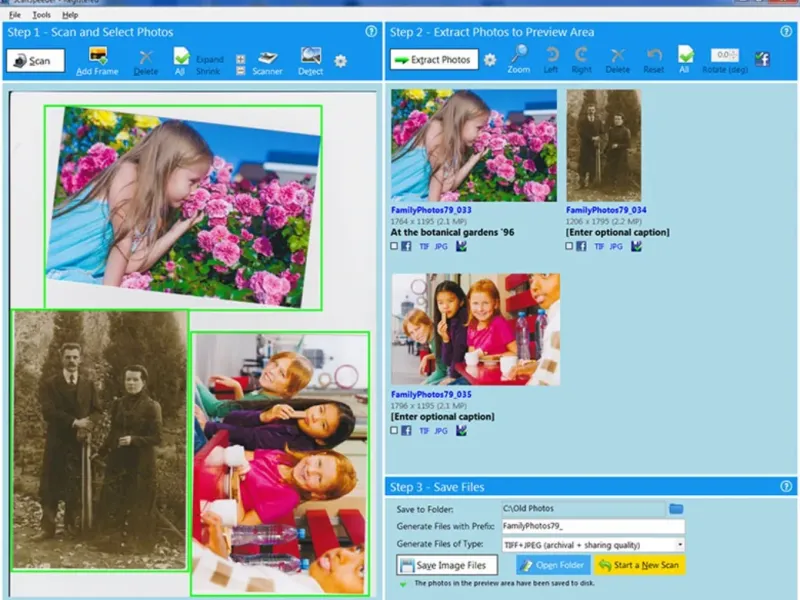Click the Save Image Files button
Image resolution: width=800 pixels, height=600 pixels.
(x=447, y=566)
